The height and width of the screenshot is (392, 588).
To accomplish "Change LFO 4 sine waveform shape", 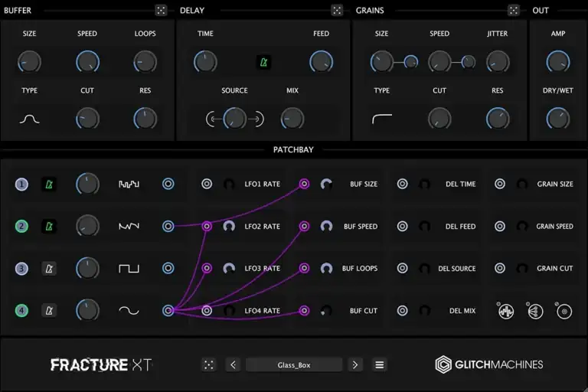I will (129, 311).
